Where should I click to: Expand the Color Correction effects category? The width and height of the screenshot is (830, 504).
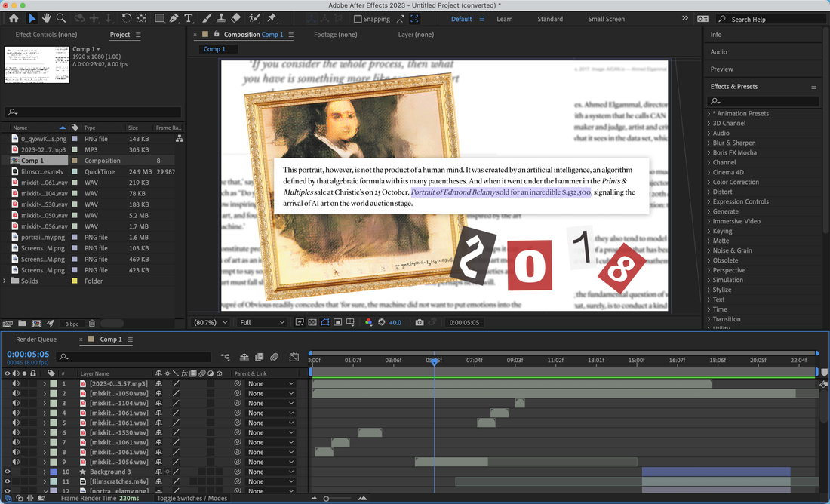click(x=709, y=182)
